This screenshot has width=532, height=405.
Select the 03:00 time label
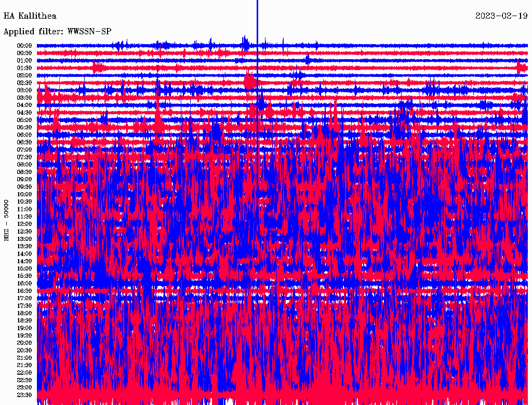click(24, 90)
